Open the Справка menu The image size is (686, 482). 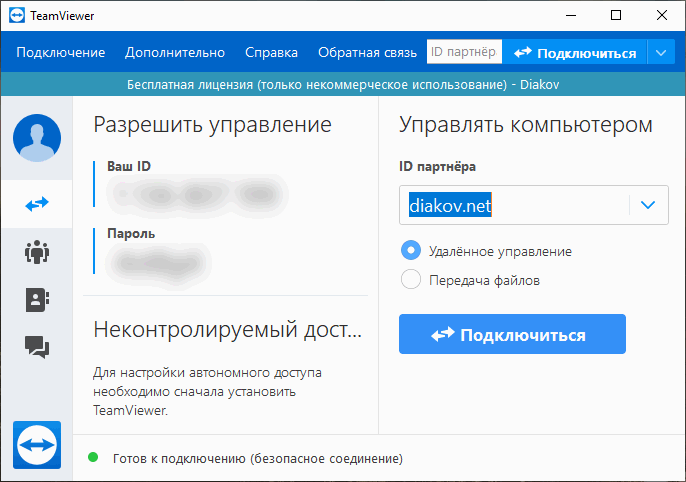click(x=271, y=52)
